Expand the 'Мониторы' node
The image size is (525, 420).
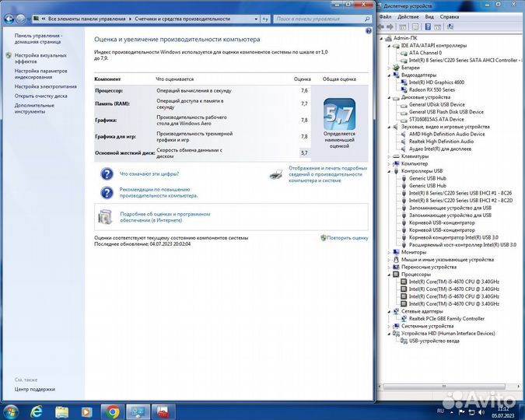389,252
